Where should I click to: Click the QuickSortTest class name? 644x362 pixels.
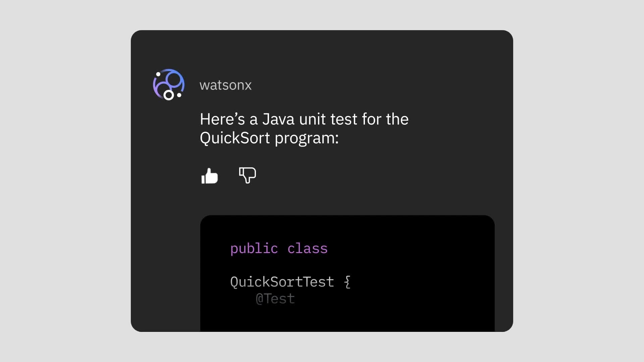282,282
